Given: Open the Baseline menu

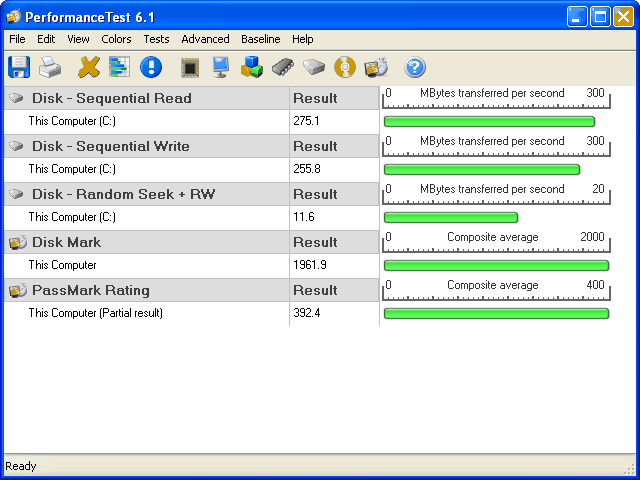Looking at the screenshot, I should (260, 39).
